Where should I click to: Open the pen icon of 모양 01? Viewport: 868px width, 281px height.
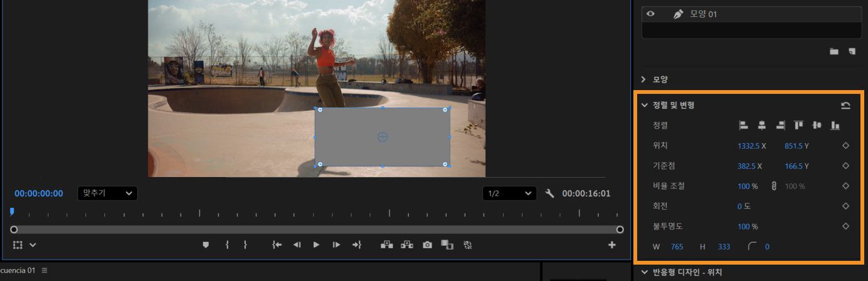coord(678,14)
